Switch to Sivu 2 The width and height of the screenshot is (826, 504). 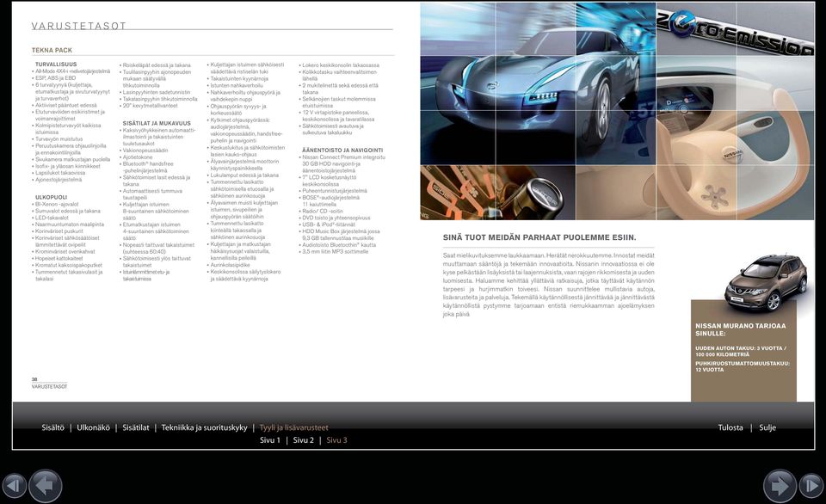pos(304,440)
